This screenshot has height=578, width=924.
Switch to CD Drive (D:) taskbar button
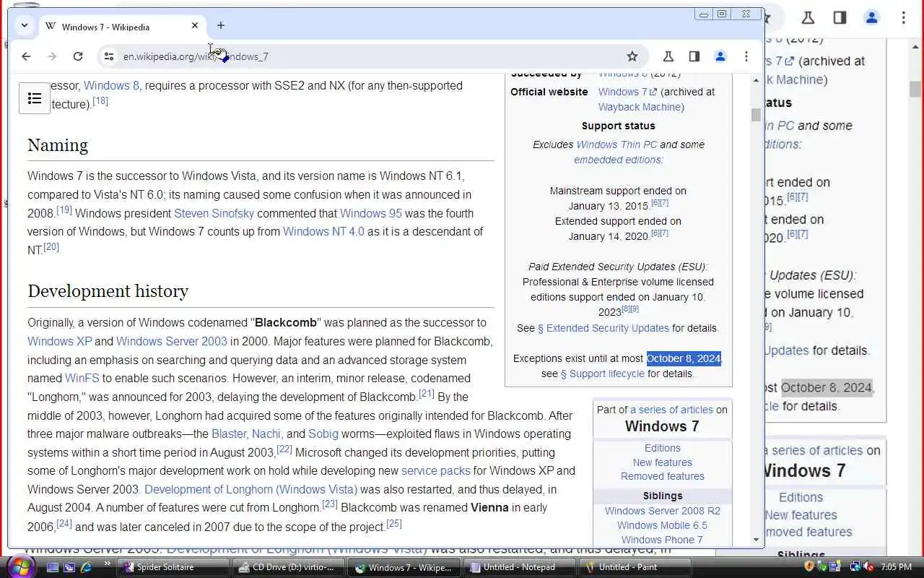288,567
